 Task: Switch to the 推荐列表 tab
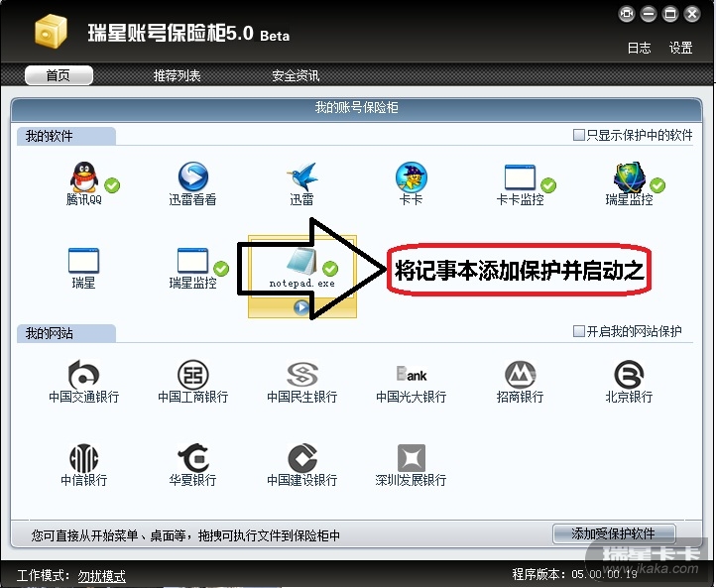pyautogui.click(x=177, y=75)
